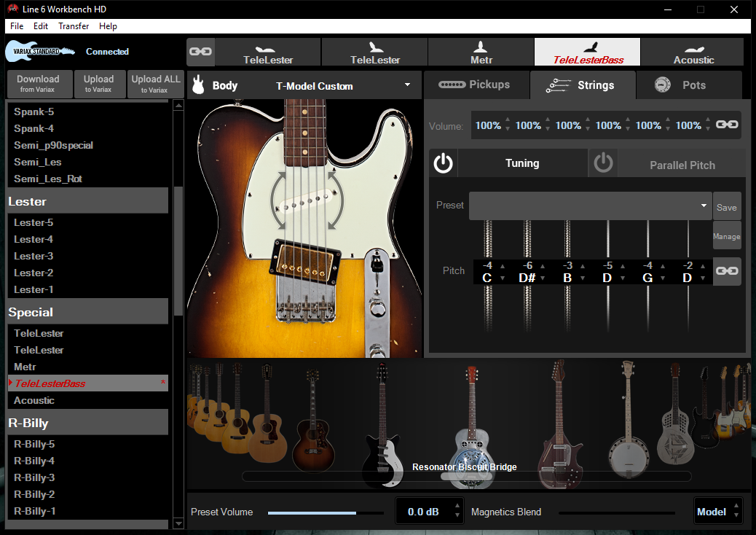Decrease pitch of the D# string
Viewport: 756px width, 535px height.
tap(543, 278)
